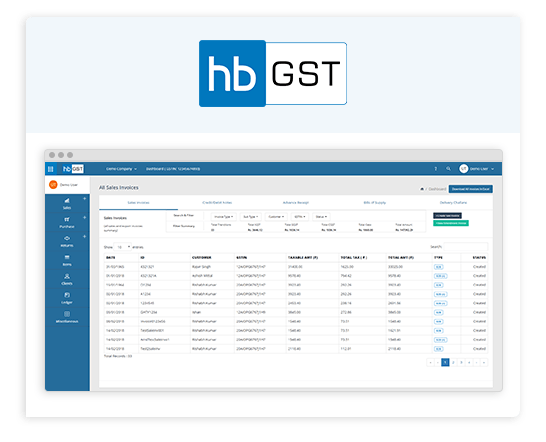Open the Customer filter dropdown
546x442 pixels.
coord(276,217)
